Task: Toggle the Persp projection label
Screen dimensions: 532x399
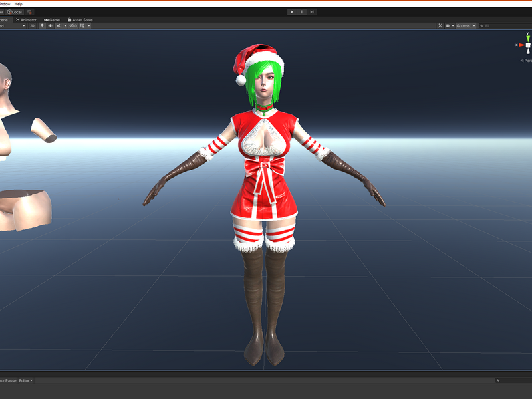Action: tap(526, 61)
